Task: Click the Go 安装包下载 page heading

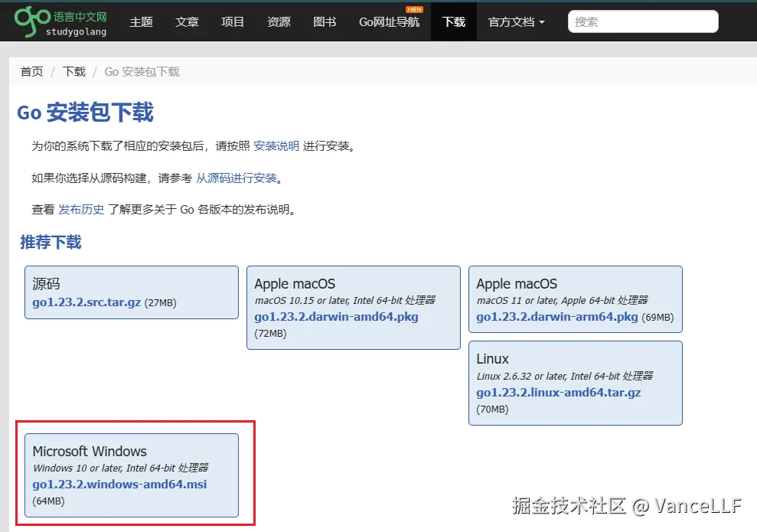Action: [x=86, y=113]
